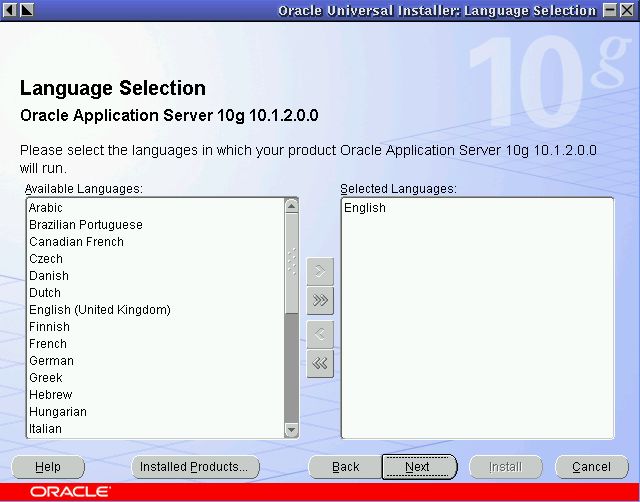Viewport: 640px width, 502px height.
Task: Select English in Selected Languages list
Action: (477, 208)
